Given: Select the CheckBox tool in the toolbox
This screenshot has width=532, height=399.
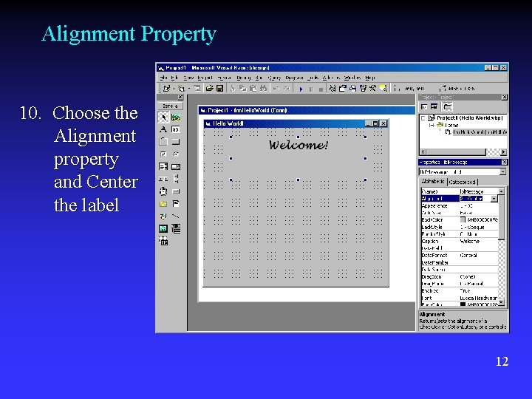Looking at the screenshot, I should (x=163, y=154).
